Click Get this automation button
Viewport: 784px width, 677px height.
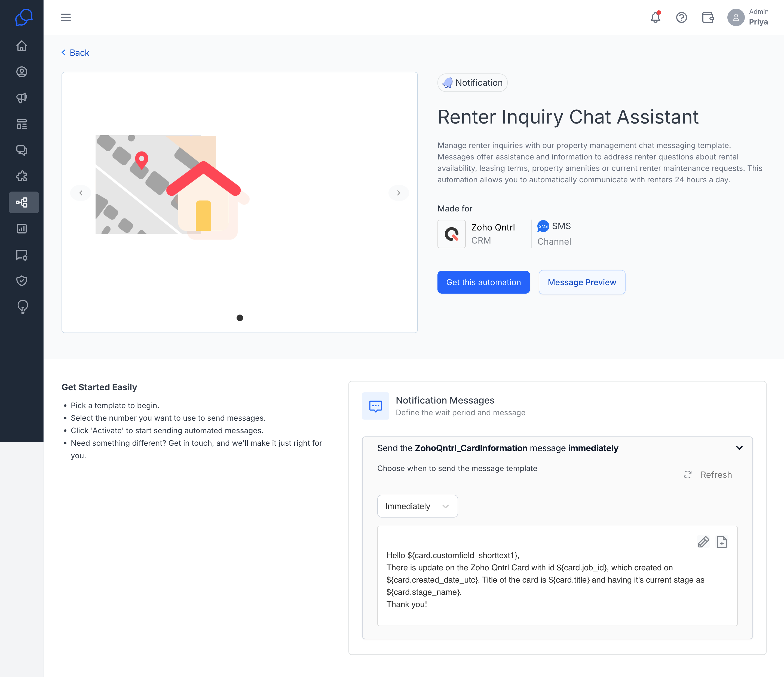click(483, 282)
